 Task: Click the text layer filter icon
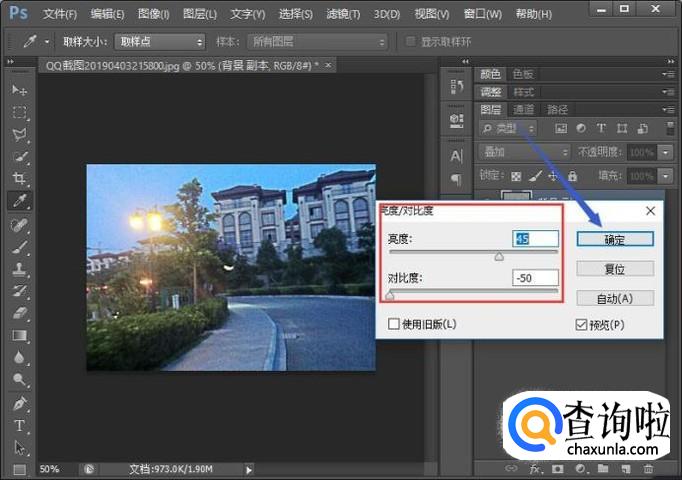(x=602, y=128)
